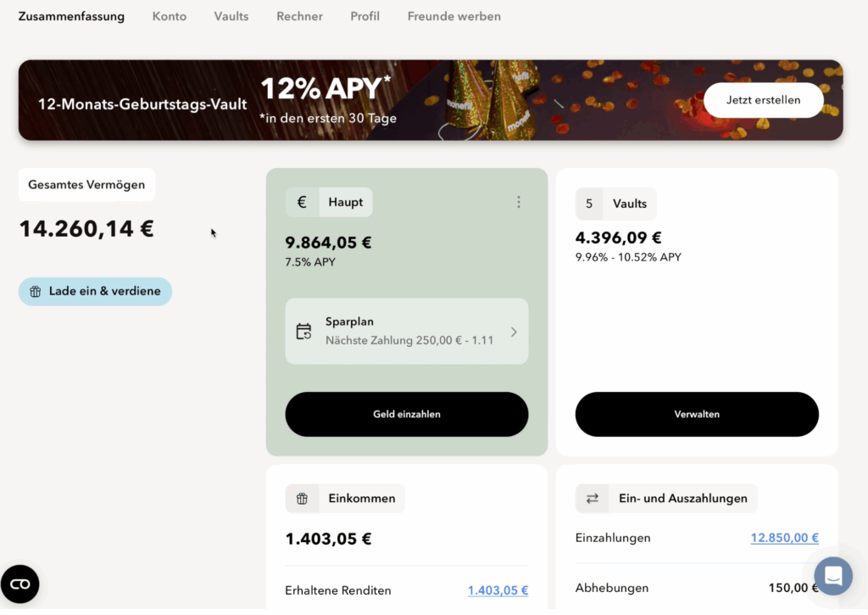This screenshot has height=615, width=868.
Task: Open the support chat bubble
Action: coord(832,576)
